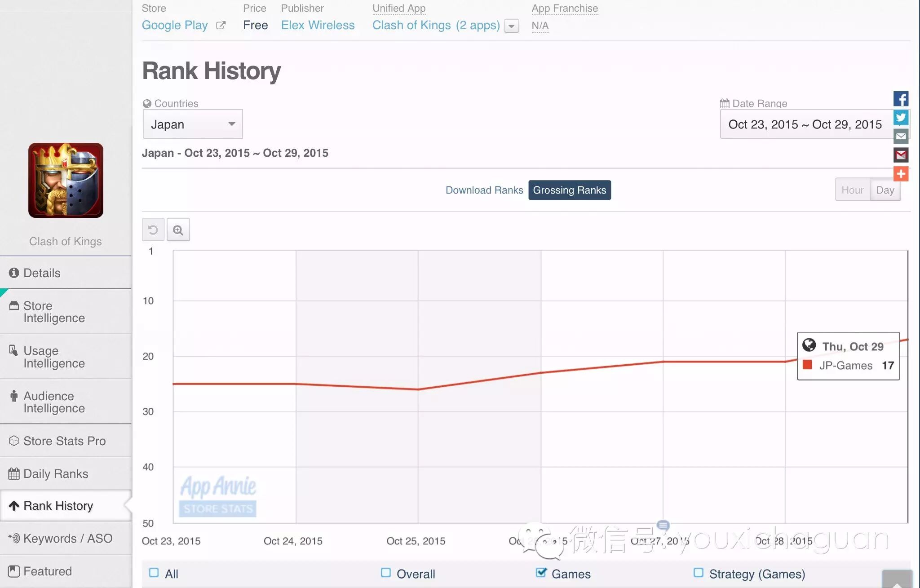
Task: Switch to Download Ranks tab
Action: (484, 190)
